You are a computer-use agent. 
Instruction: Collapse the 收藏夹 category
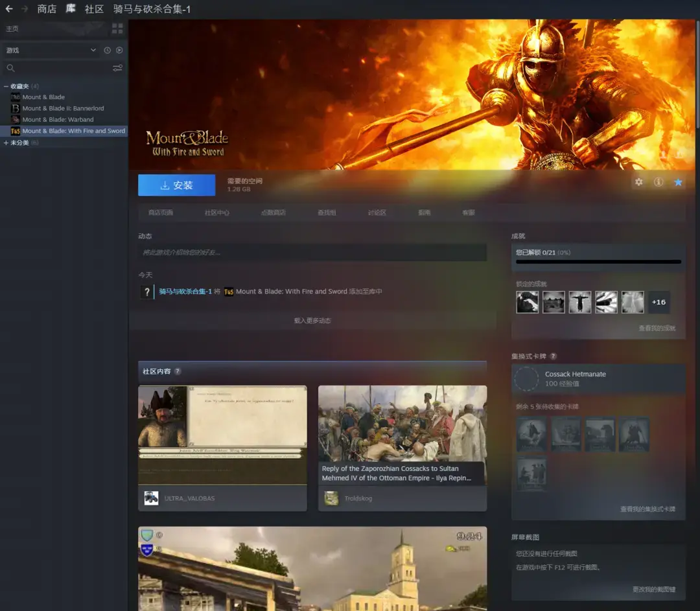pos(6,86)
